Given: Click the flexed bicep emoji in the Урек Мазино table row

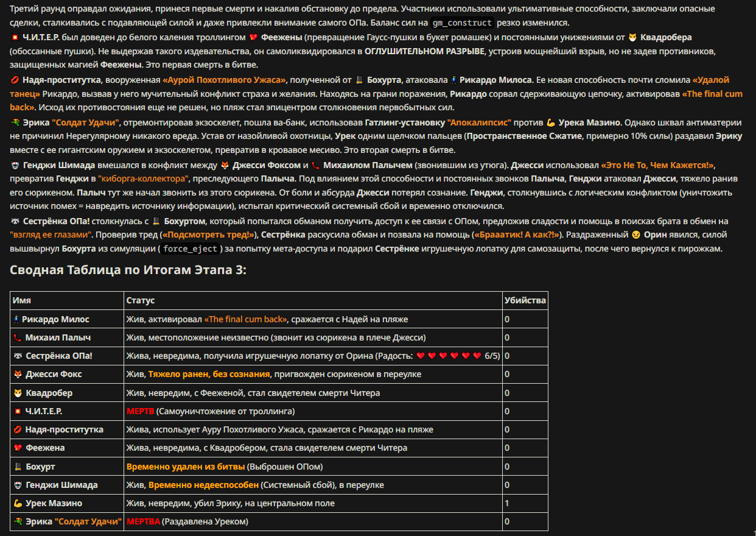Looking at the screenshot, I should 17,503.
